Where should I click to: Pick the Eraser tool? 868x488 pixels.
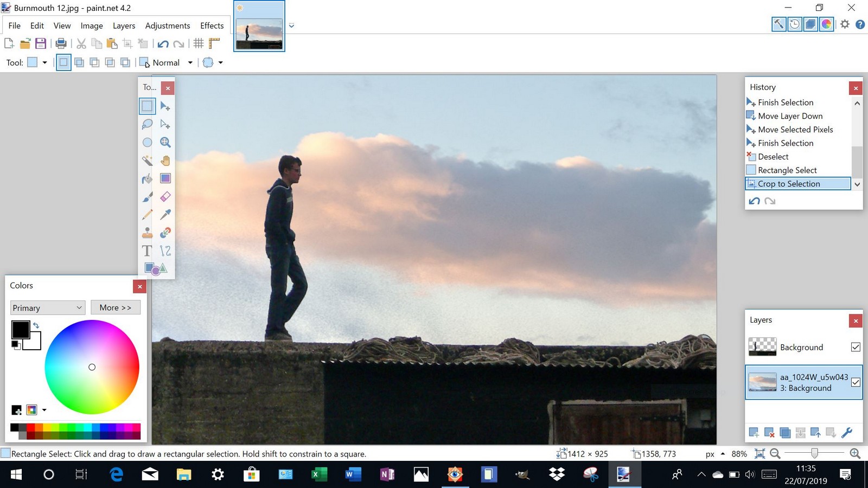pos(165,197)
